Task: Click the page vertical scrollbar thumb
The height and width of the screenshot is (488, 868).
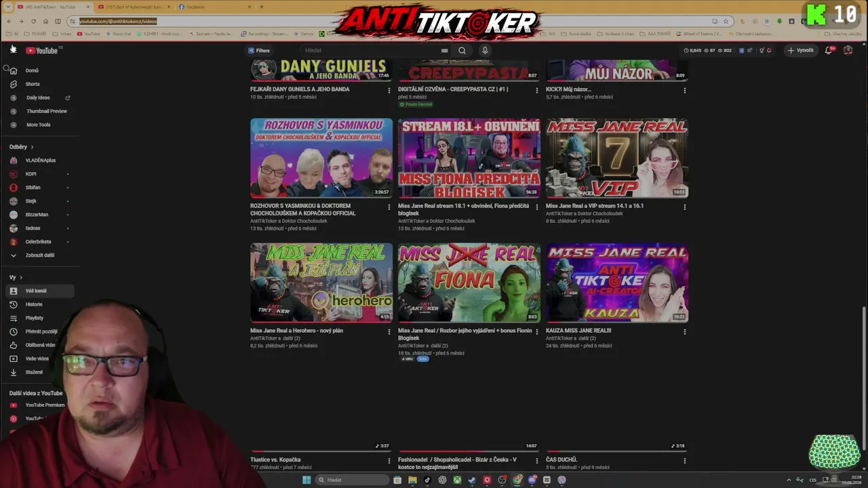Action: point(864,378)
